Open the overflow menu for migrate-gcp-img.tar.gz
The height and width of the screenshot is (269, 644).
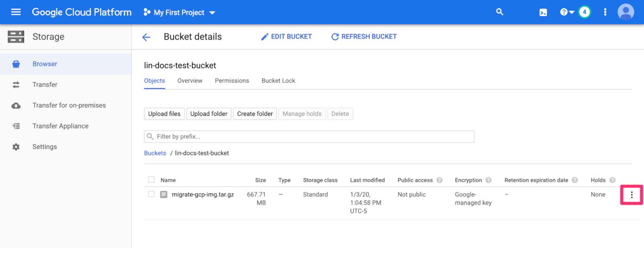click(632, 194)
